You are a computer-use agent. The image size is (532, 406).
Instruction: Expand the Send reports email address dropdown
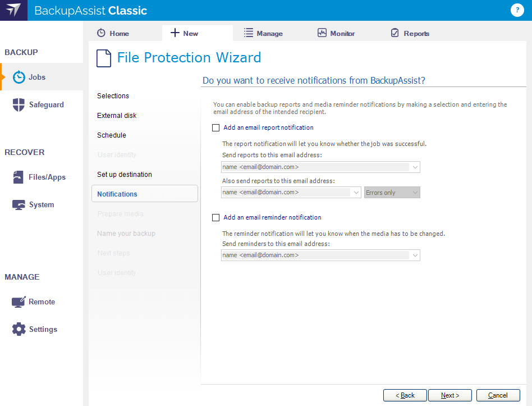point(415,167)
